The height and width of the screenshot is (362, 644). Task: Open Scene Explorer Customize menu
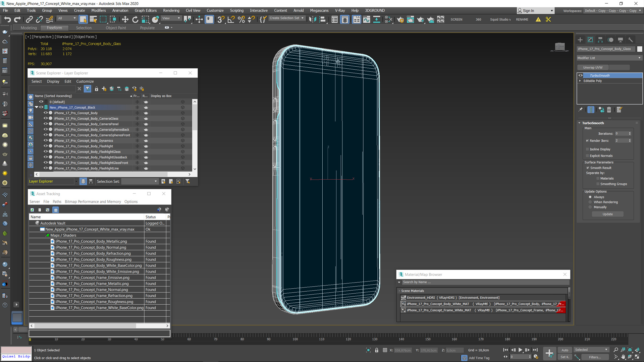(85, 81)
